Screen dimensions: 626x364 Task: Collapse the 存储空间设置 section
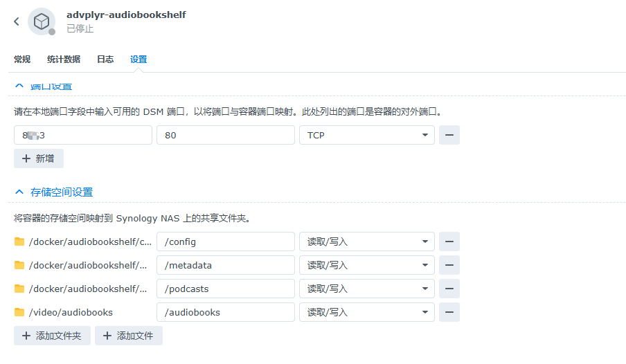click(x=19, y=192)
